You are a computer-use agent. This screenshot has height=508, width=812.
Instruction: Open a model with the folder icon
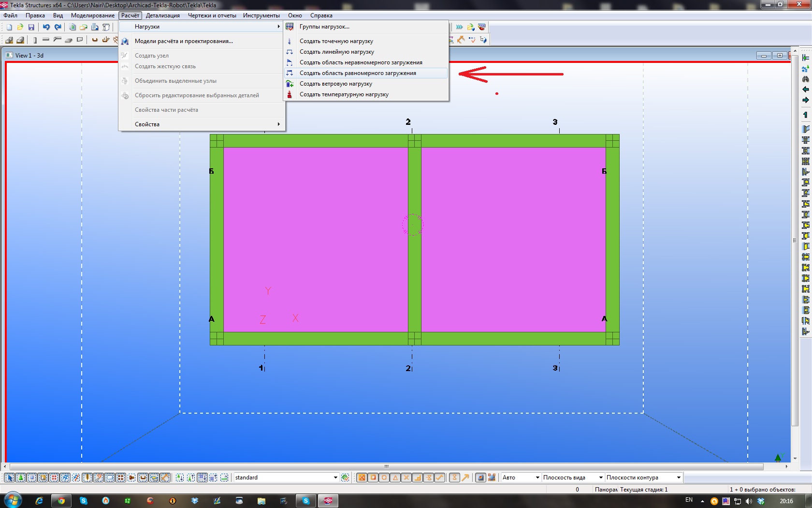(20, 27)
